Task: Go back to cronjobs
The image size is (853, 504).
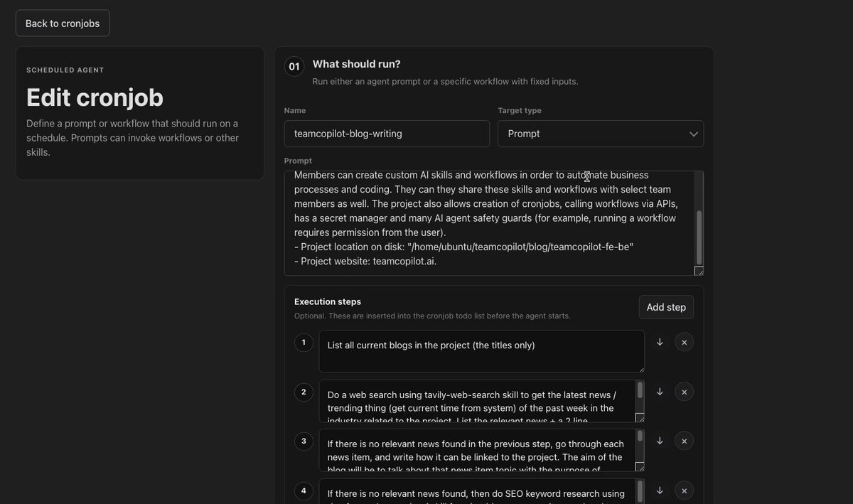Action: point(63,23)
